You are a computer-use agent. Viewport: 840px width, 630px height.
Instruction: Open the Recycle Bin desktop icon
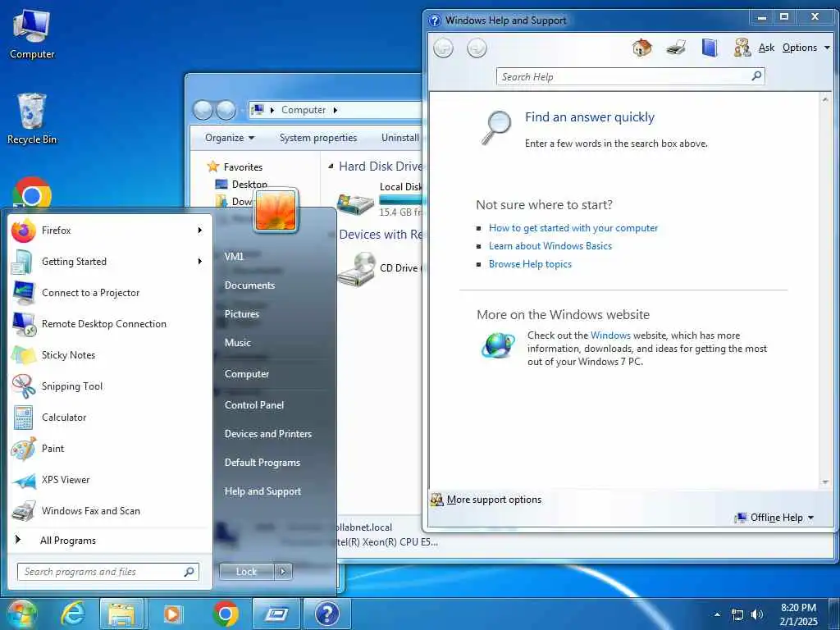(x=32, y=118)
